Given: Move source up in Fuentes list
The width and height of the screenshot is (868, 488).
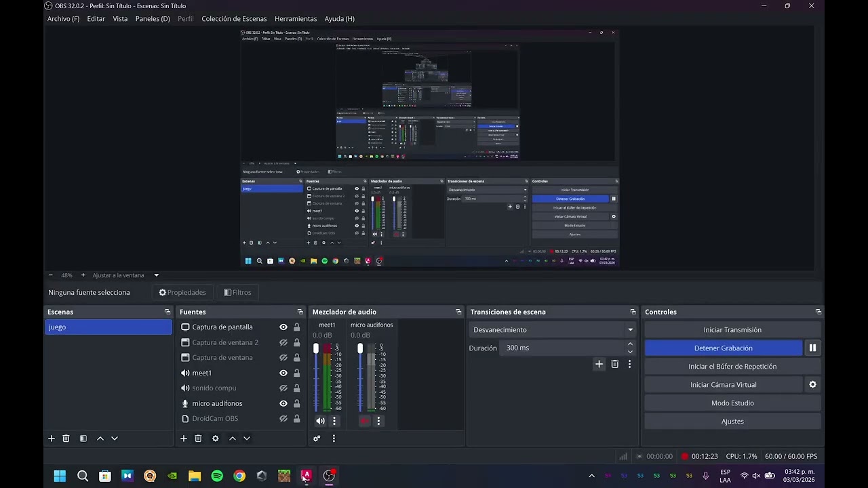Looking at the screenshot, I should point(233,439).
